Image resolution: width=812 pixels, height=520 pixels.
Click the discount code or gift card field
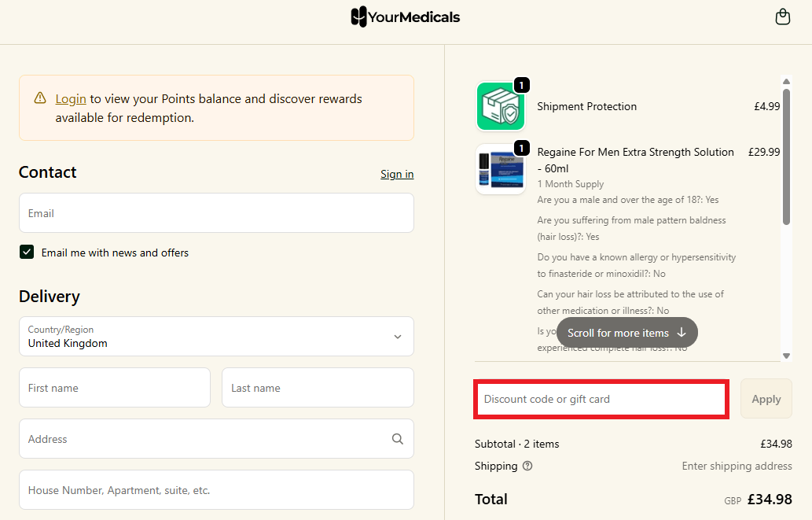600,399
